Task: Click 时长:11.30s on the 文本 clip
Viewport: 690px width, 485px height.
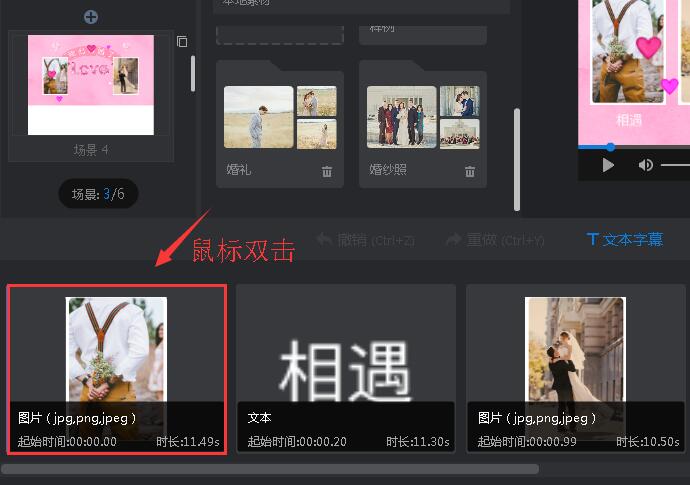Action: (x=418, y=441)
